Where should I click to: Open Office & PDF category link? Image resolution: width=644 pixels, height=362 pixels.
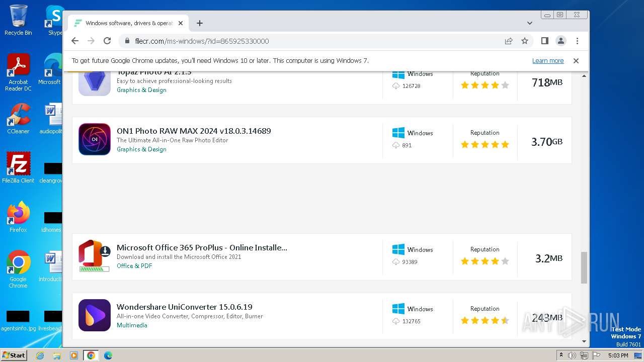[134, 266]
